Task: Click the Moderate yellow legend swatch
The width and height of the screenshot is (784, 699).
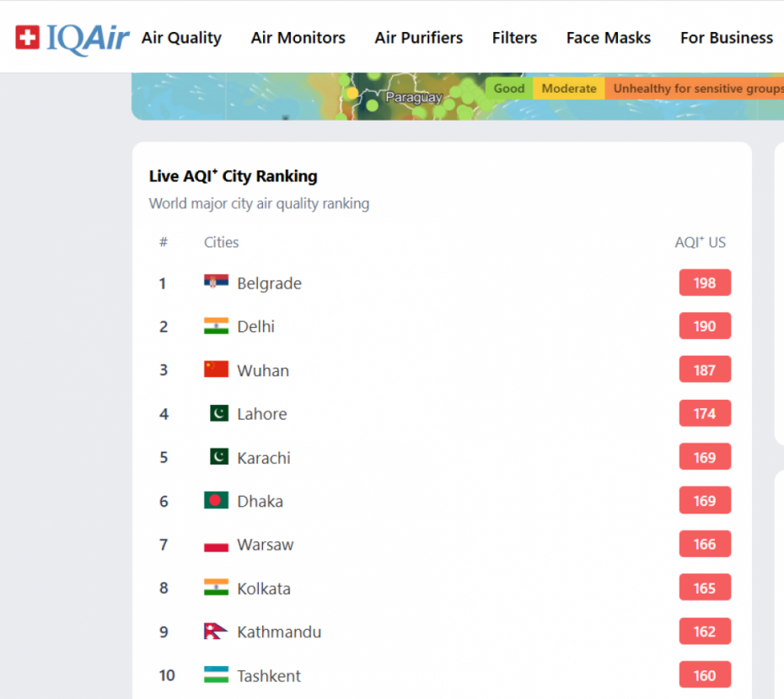Action: (569, 89)
